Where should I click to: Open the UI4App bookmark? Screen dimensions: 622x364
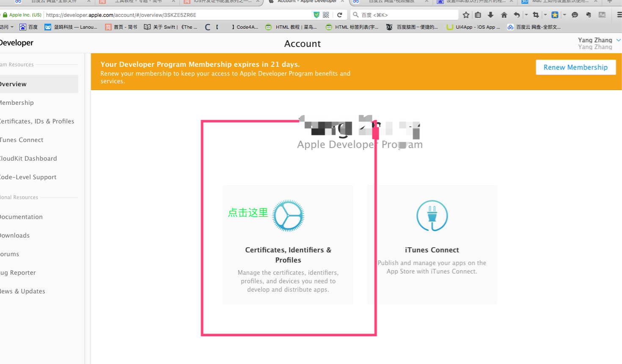473,27
